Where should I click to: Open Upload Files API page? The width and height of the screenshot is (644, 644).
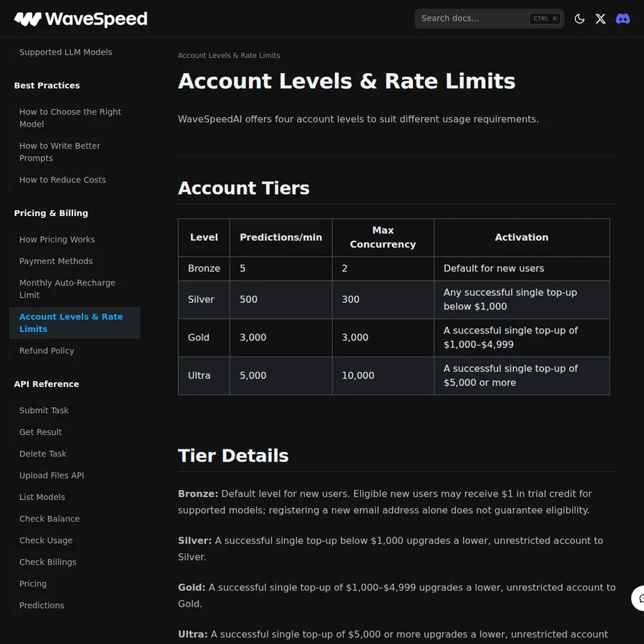point(52,475)
